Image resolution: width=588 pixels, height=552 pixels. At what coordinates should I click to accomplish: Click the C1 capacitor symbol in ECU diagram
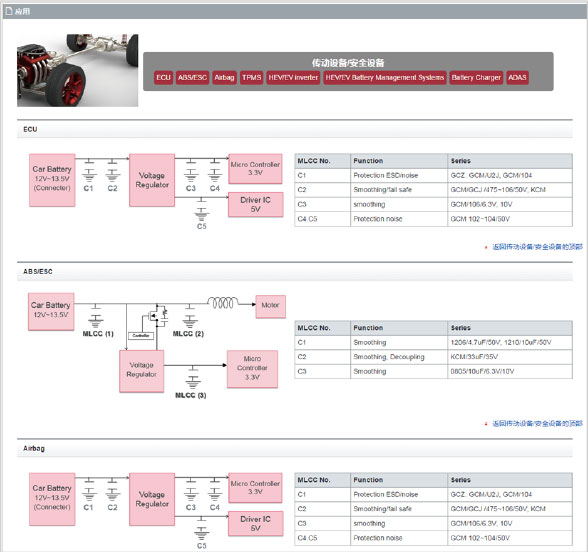point(89,171)
